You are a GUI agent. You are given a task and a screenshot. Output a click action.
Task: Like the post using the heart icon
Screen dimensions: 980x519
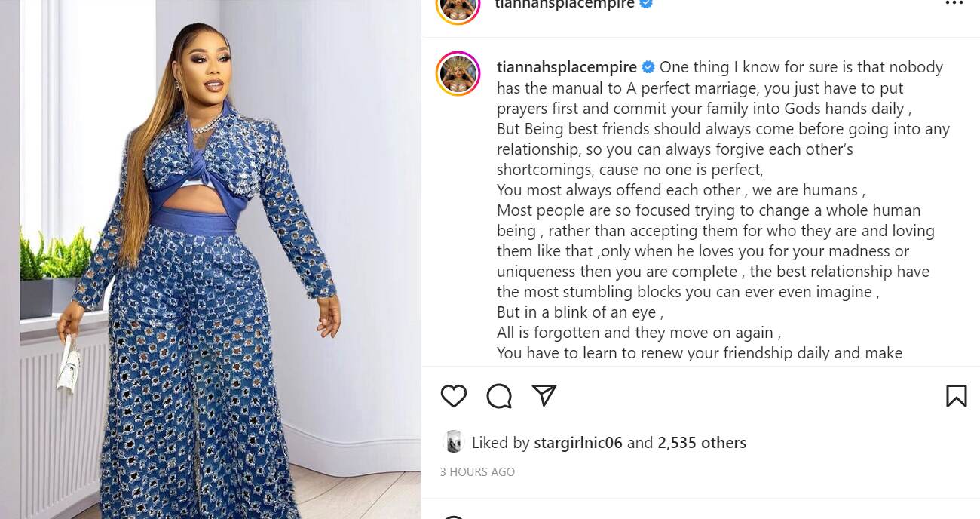pyautogui.click(x=453, y=395)
